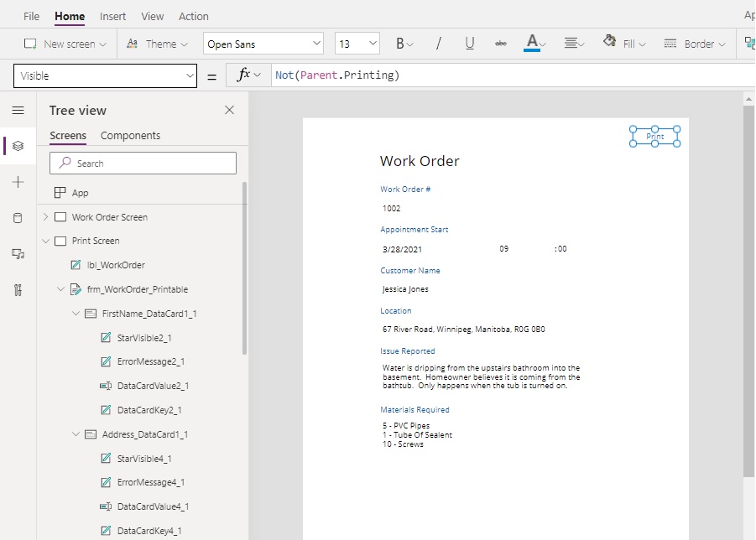Toggle the hamburger menu in left rail
The height and width of the screenshot is (540, 756).
tap(18, 111)
